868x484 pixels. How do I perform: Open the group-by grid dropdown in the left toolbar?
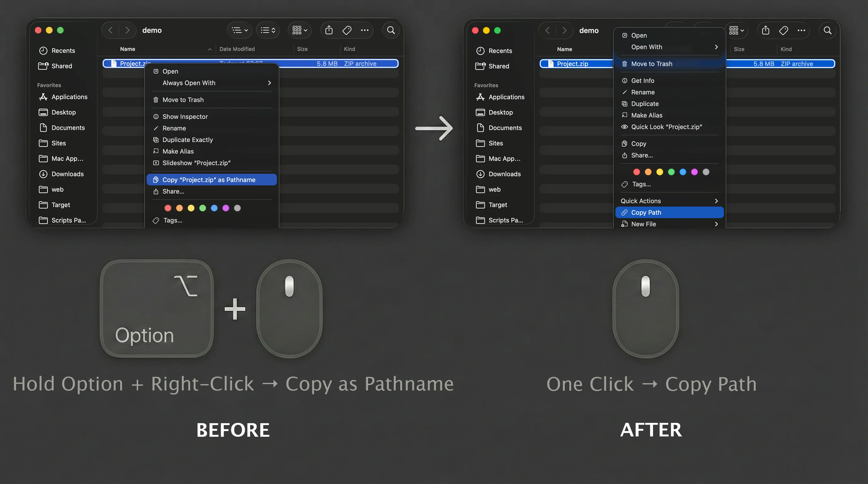coord(300,30)
